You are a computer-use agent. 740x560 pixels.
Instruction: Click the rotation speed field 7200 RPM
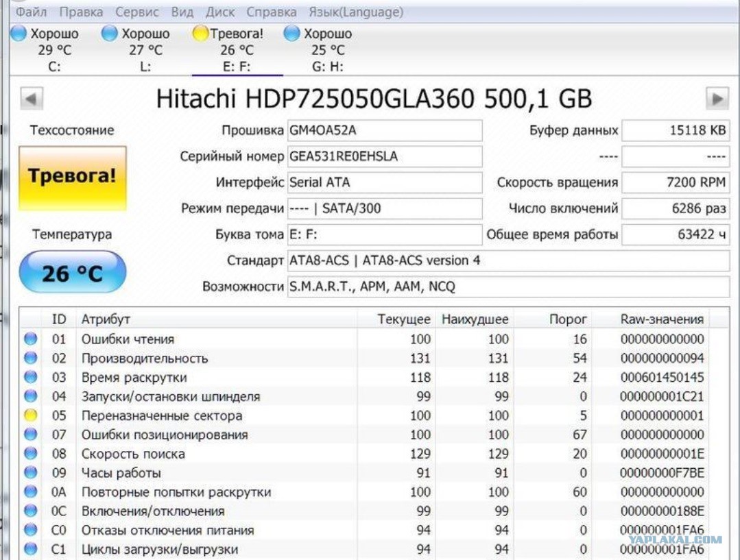(676, 182)
